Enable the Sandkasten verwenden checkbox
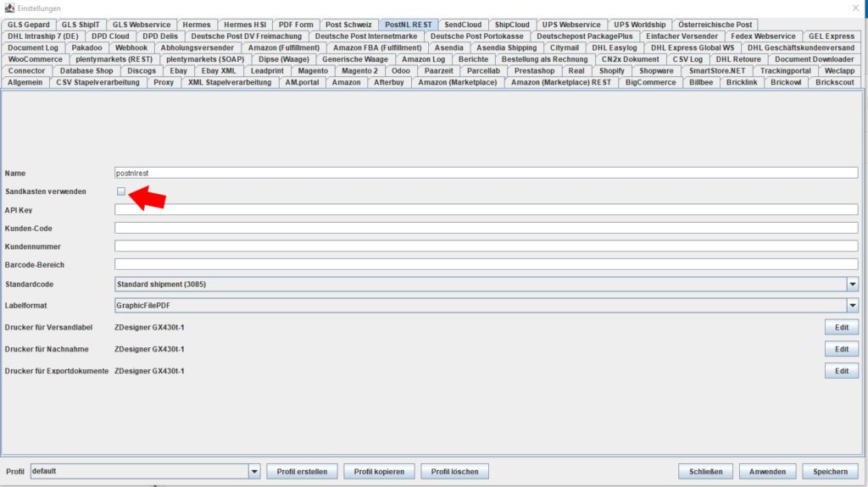The width and height of the screenshot is (868, 487). pos(120,191)
